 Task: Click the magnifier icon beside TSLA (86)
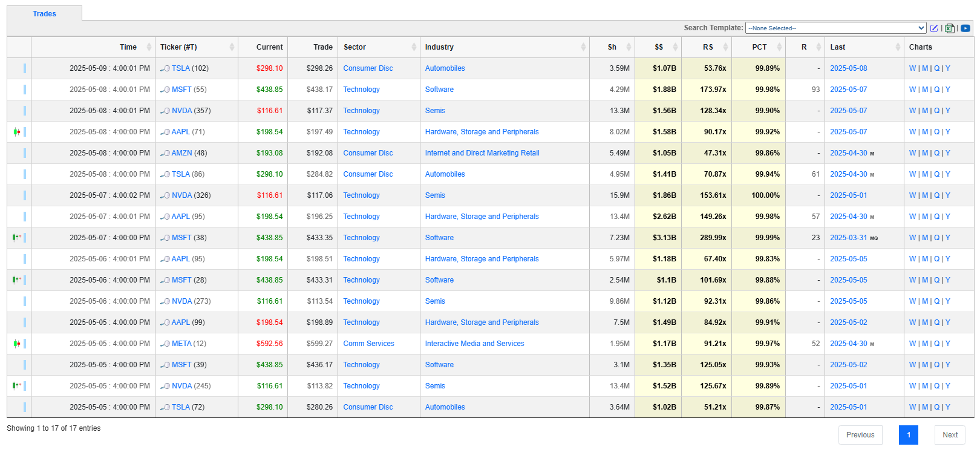[165, 174]
